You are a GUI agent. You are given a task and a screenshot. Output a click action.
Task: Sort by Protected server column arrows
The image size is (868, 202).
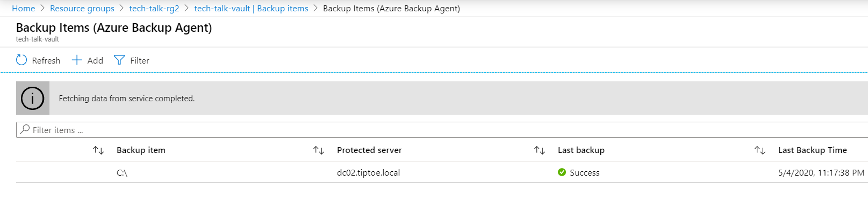coord(319,150)
